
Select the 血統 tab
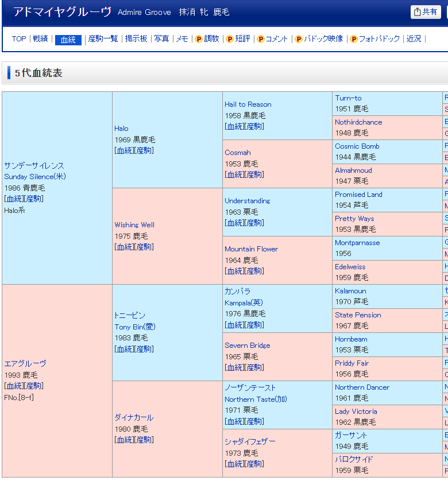click(x=68, y=40)
